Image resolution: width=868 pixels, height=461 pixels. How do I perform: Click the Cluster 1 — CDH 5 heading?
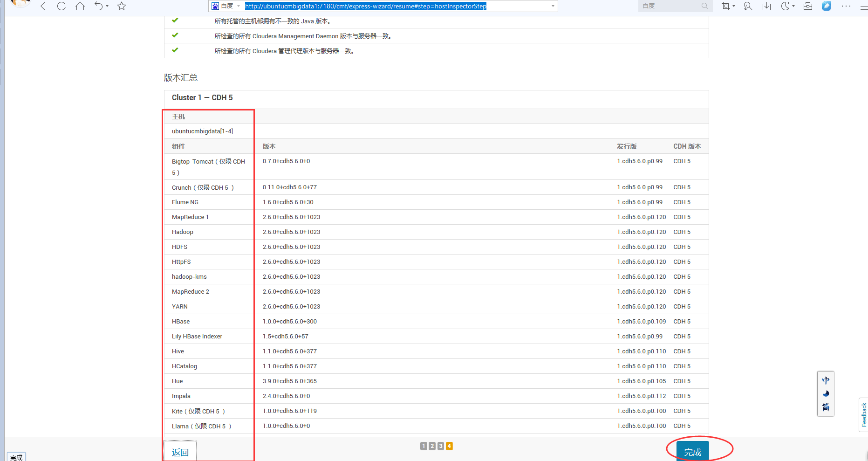click(202, 97)
